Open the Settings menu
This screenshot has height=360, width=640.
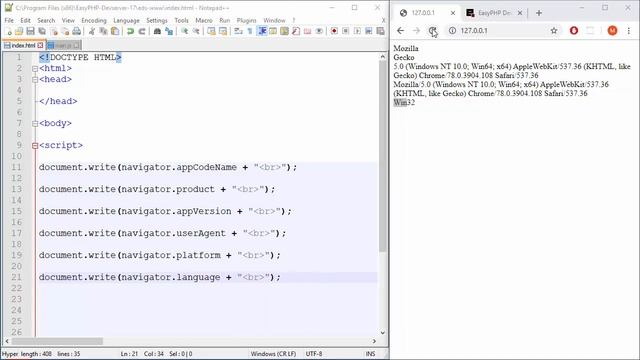point(157,20)
